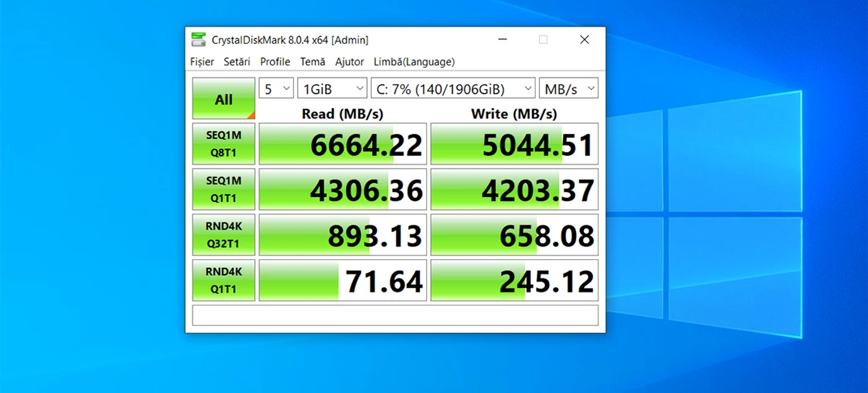Click the 71.64 random read result
Viewport: 868px width, 393px height.
coord(343,280)
